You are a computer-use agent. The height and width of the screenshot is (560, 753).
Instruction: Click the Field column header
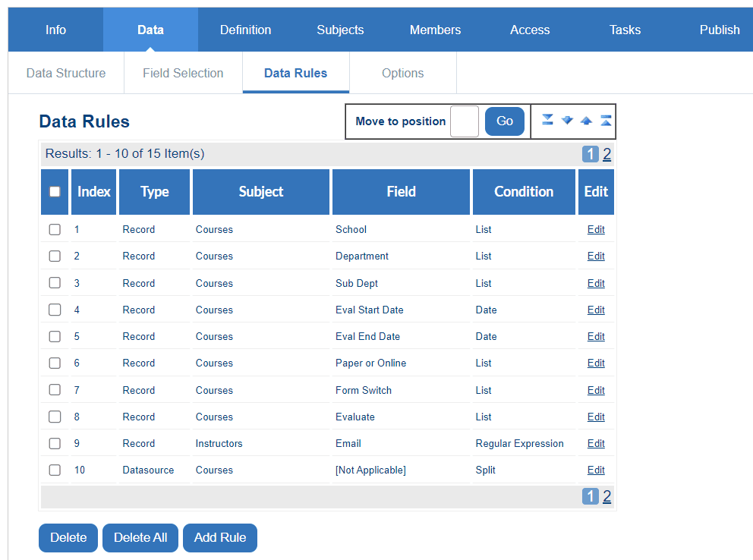401,191
